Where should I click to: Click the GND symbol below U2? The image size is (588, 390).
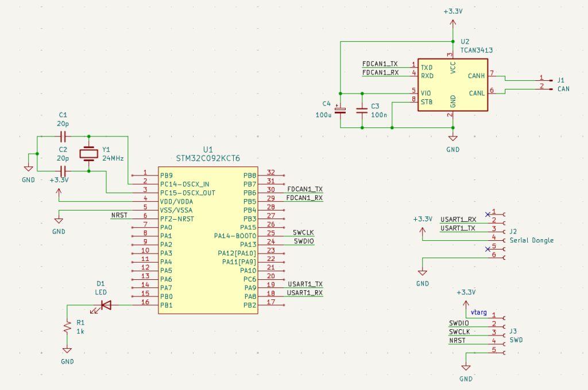453,138
